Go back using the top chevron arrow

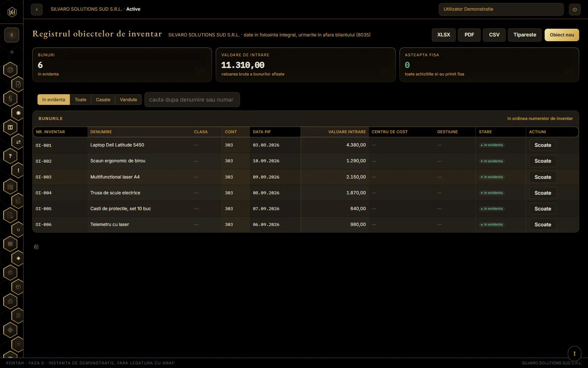pyautogui.click(x=37, y=9)
